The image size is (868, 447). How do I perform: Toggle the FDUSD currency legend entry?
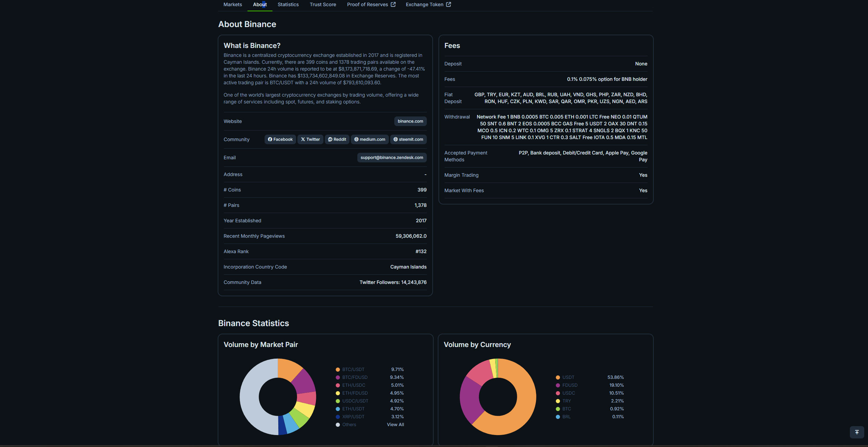[570, 385]
